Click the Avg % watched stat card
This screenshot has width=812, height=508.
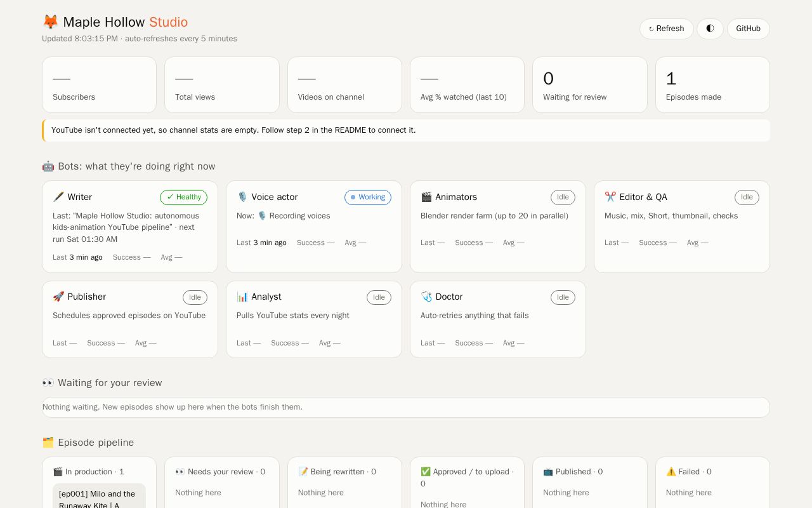tap(467, 85)
